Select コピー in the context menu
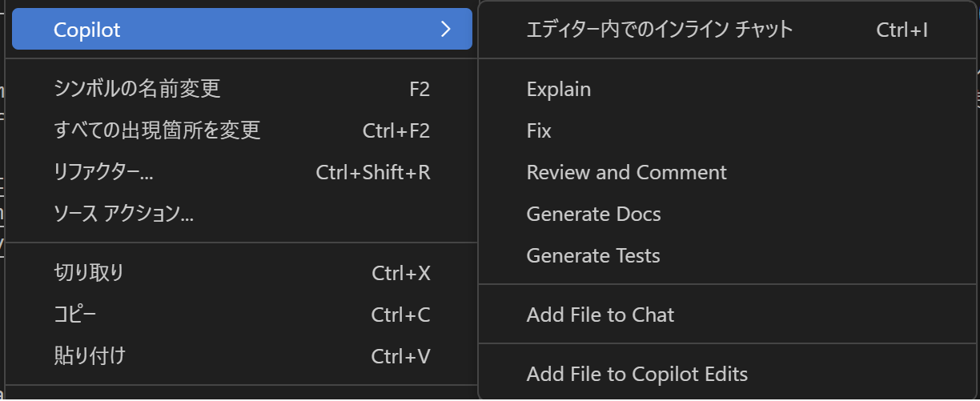Image resolution: width=980 pixels, height=401 pixels. pos(75,315)
